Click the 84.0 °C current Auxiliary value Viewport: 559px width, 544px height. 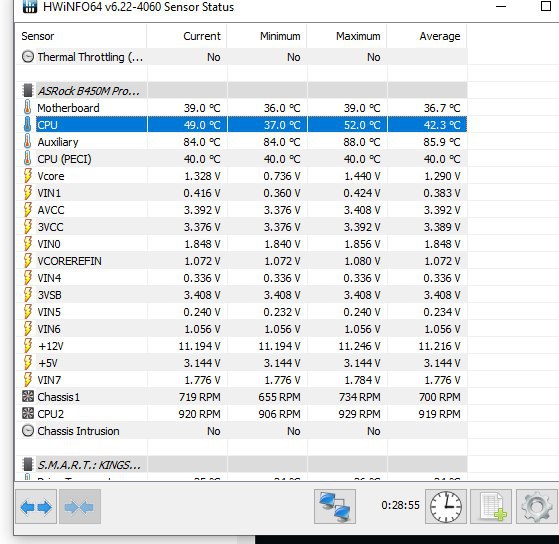202,142
